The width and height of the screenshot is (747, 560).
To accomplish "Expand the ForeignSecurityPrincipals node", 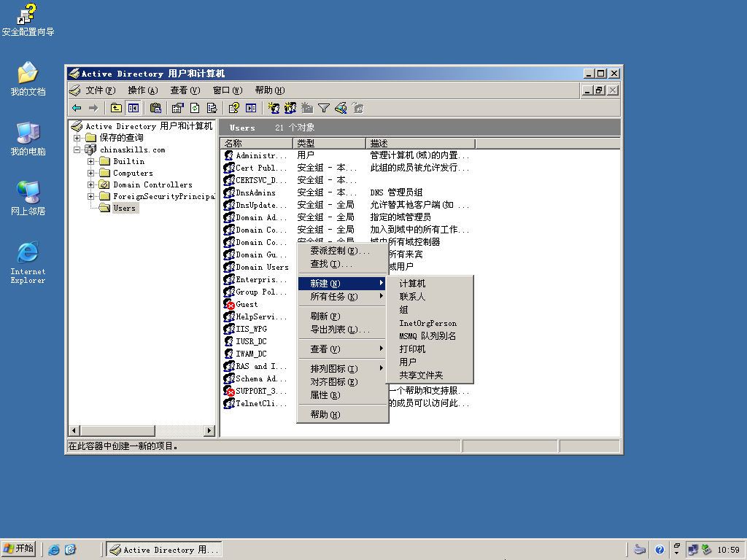I will pyautogui.click(x=90, y=196).
